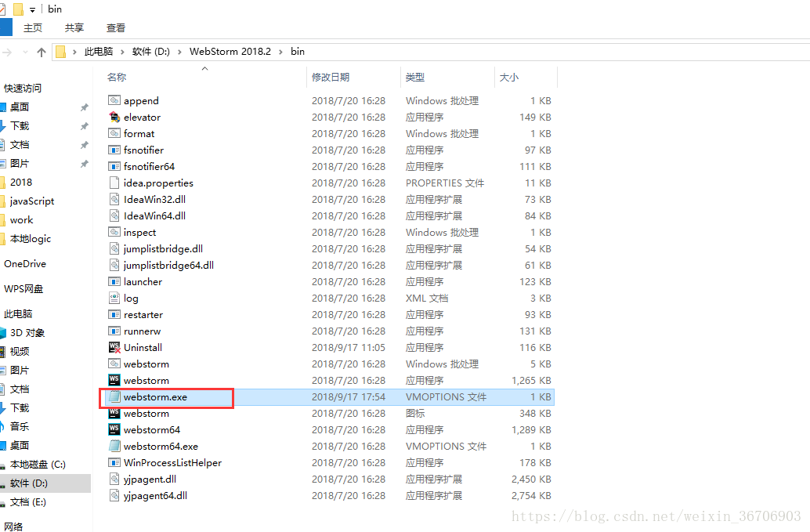
Task: Click the webstorm Windows batch file icon
Action: pyautogui.click(x=114, y=364)
